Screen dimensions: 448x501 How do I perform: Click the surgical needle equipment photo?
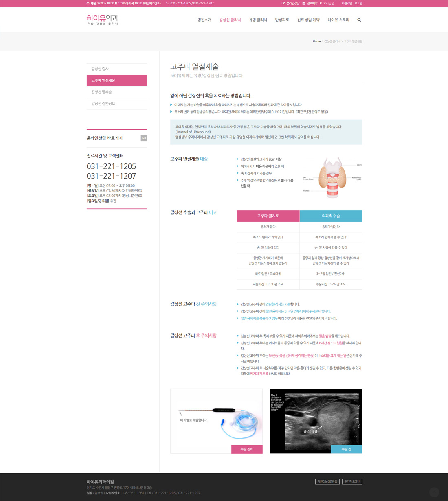click(216, 421)
